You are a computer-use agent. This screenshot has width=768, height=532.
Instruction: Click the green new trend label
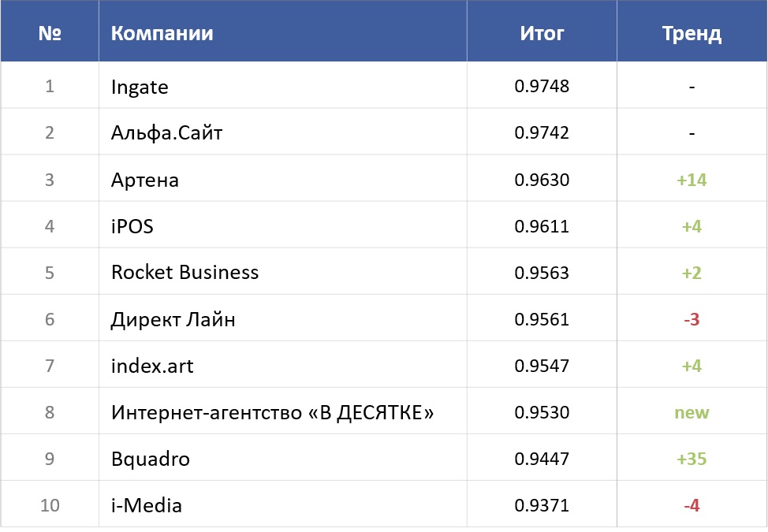pyautogui.click(x=692, y=412)
